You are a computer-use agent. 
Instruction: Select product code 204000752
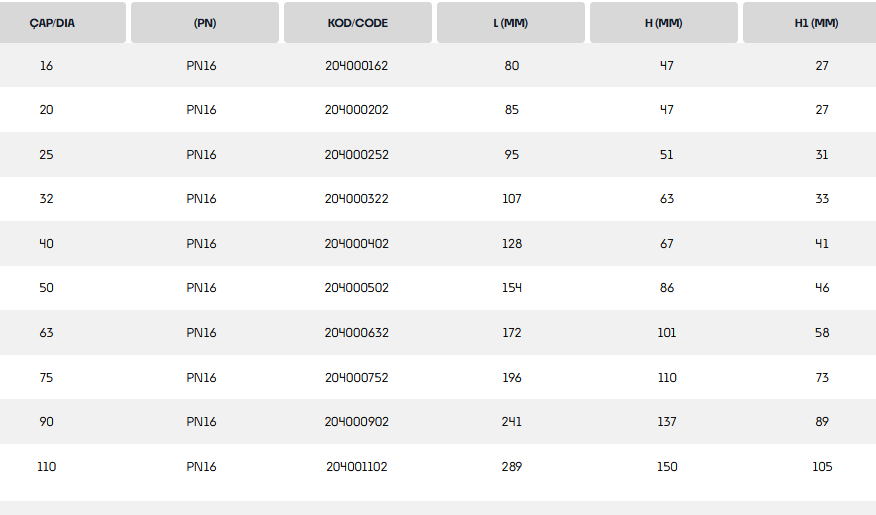click(357, 378)
